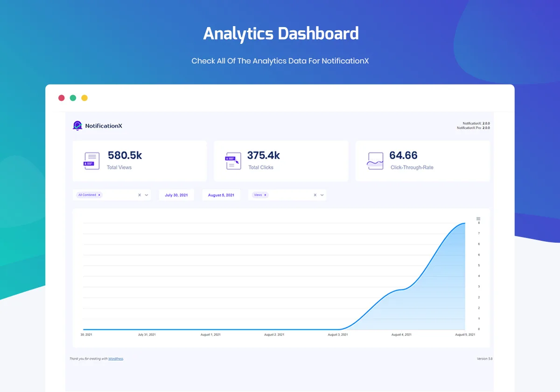Click the Total Clicks cursor icon
560x392 pixels.
tap(233, 161)
